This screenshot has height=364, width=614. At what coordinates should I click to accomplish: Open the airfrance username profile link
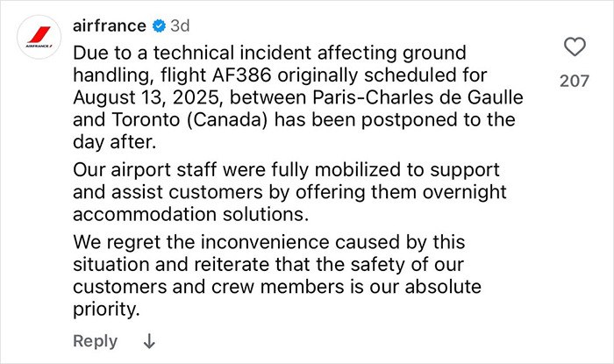pyautogui.click(x=108, y=25)
